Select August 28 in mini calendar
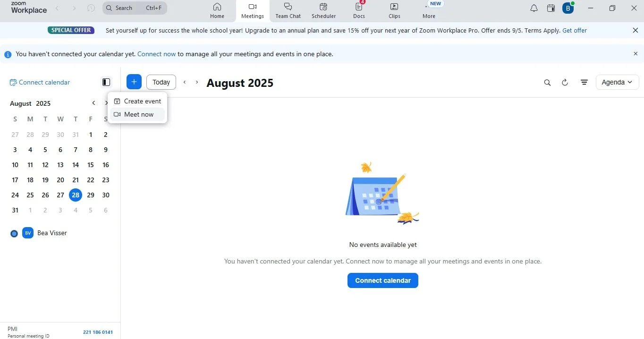Image resolution: width=644 pixels, height=339 pixels. coord(76,195)
